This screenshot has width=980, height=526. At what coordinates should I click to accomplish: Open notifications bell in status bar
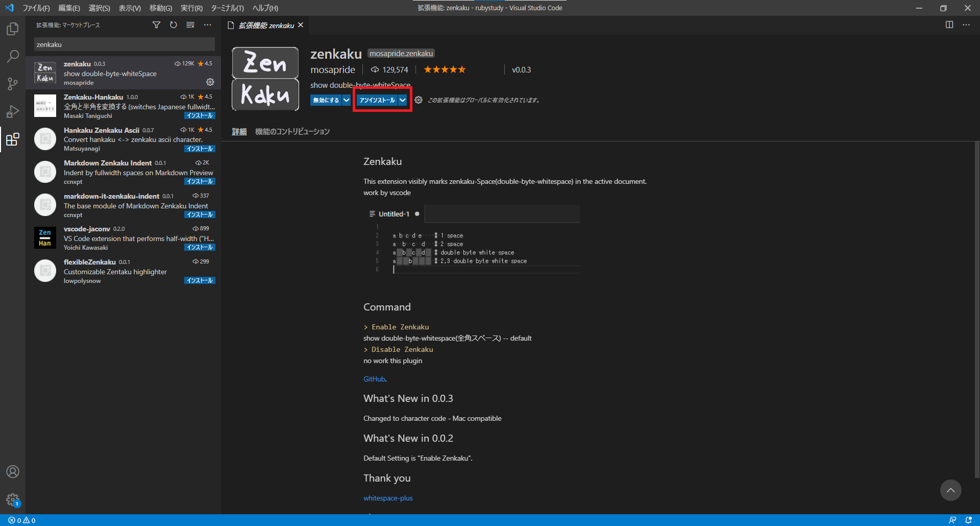point(968,520)
